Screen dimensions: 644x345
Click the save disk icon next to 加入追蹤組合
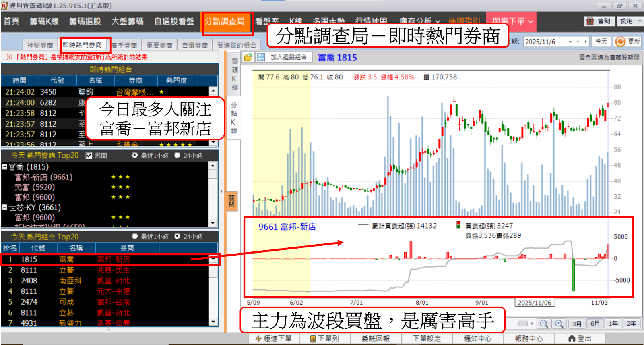261,57
